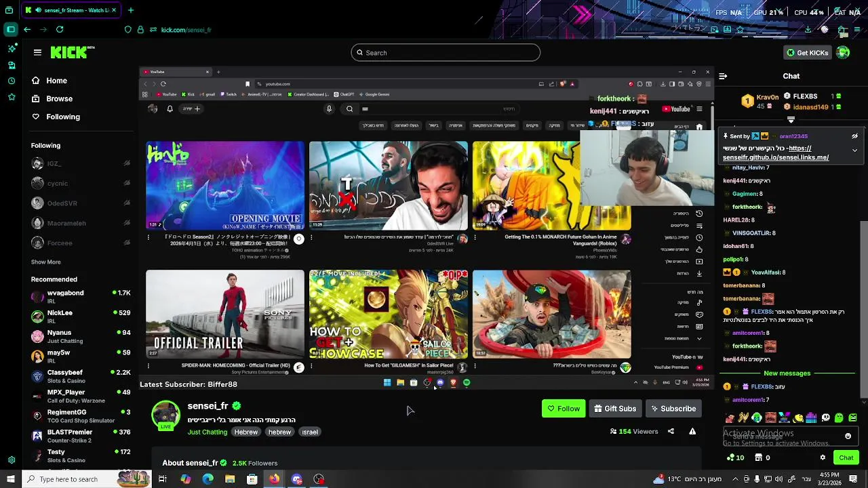Go back in browser history
This screenshot has width=868, height=488.
27,30
